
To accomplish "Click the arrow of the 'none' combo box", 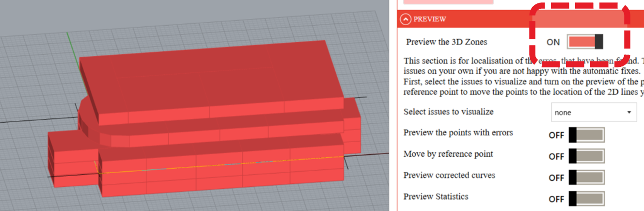I will click(629, 113).
